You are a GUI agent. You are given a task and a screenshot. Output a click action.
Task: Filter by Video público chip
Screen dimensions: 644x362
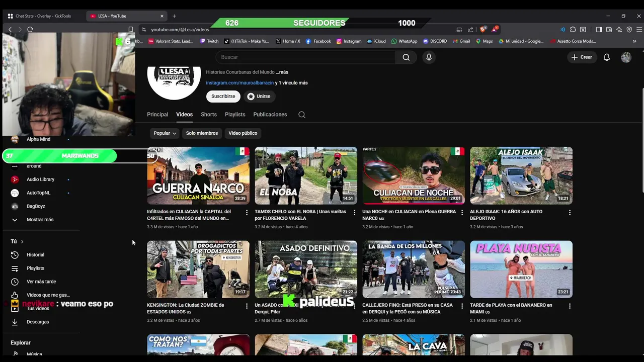click(243, 133)
